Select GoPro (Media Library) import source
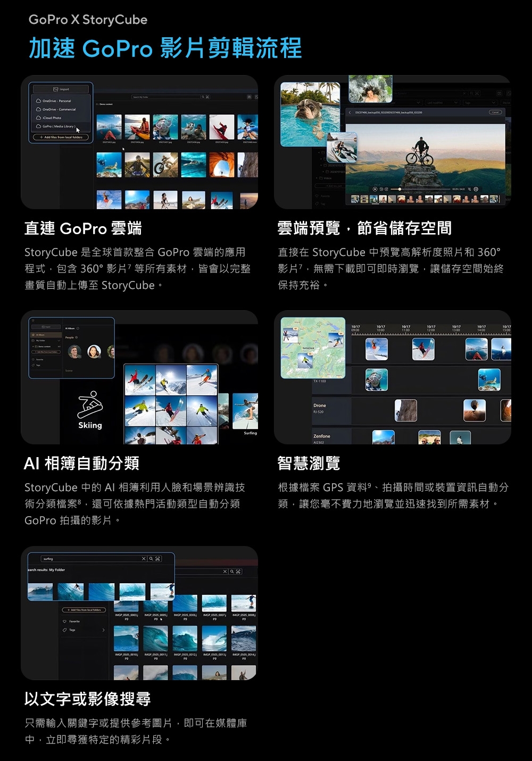This screenshot has height=761, width=532. 58,127
